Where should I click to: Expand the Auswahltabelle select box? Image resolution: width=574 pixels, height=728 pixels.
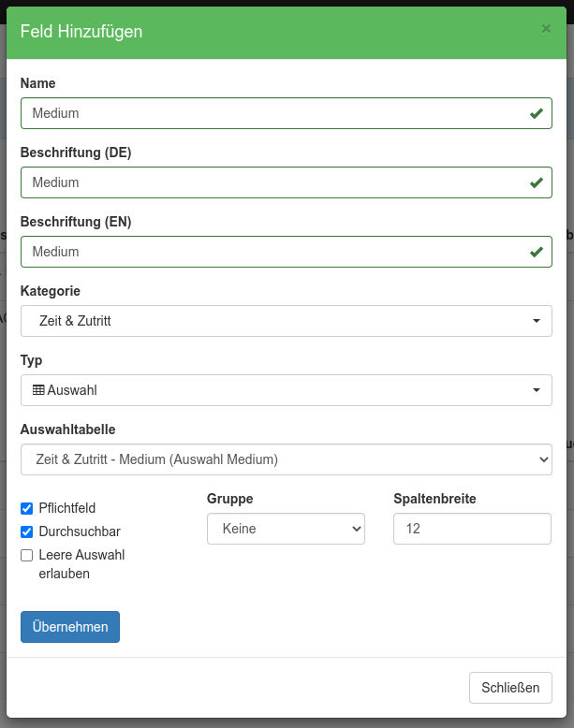[286, 459]
